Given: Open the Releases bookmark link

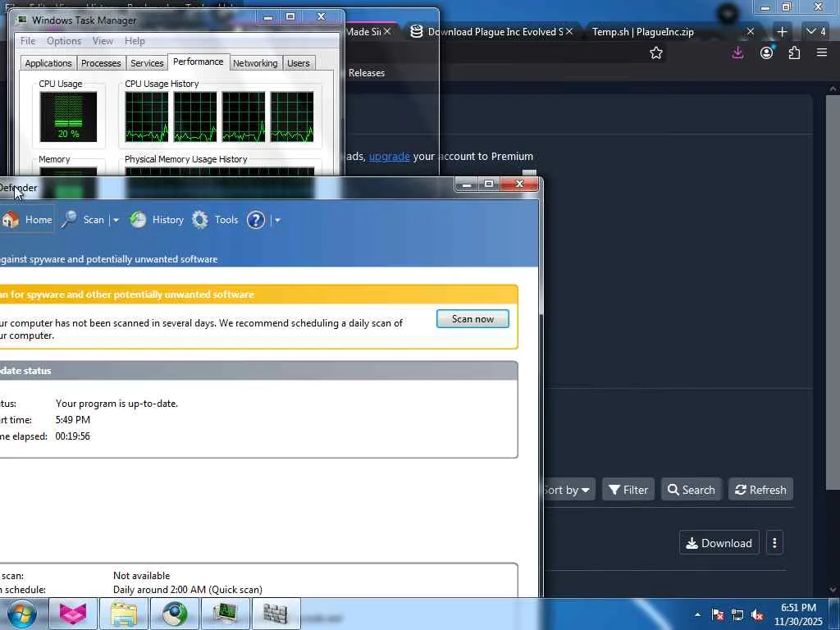Looking at the screenshot, I should (x=367, y=73).
